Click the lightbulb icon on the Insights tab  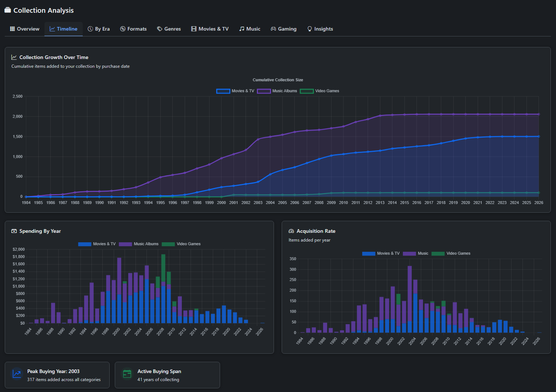point(309,29)
